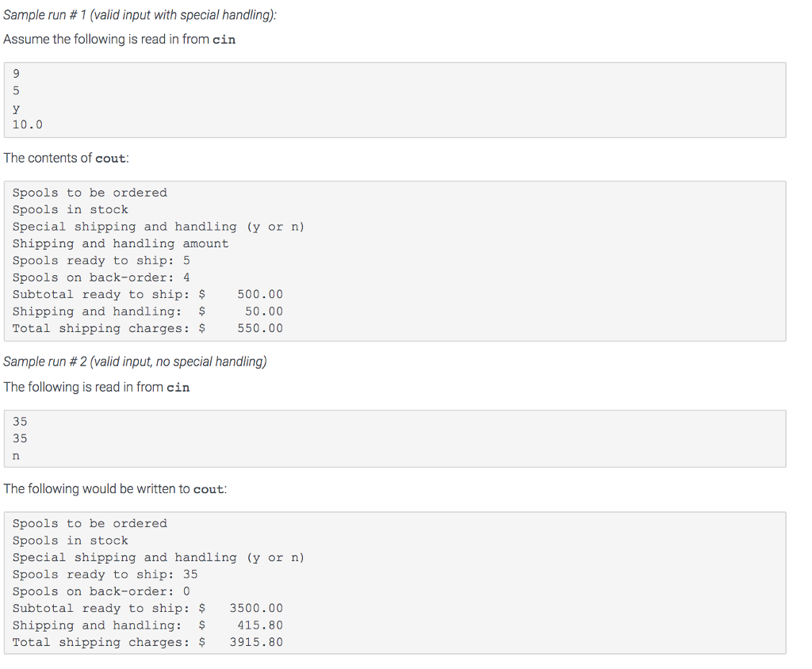Click the "10.0" value in first input block

tap(26, 124)
